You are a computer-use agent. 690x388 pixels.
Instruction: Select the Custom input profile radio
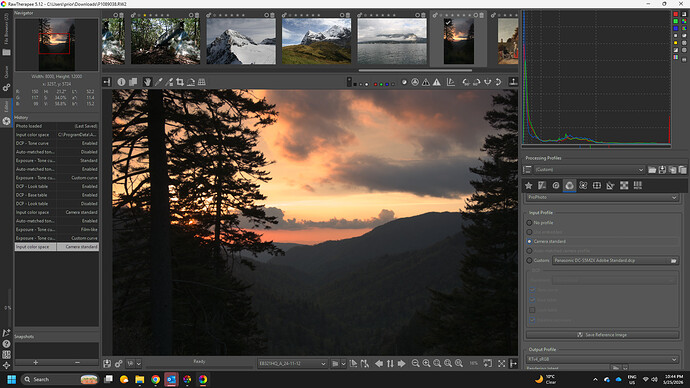[529, 260]
